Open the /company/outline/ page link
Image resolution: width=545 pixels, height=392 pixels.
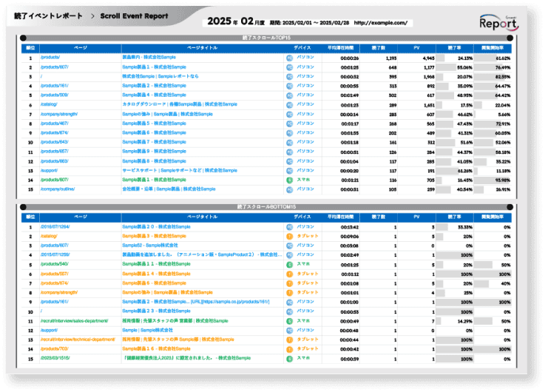(58, 189)
